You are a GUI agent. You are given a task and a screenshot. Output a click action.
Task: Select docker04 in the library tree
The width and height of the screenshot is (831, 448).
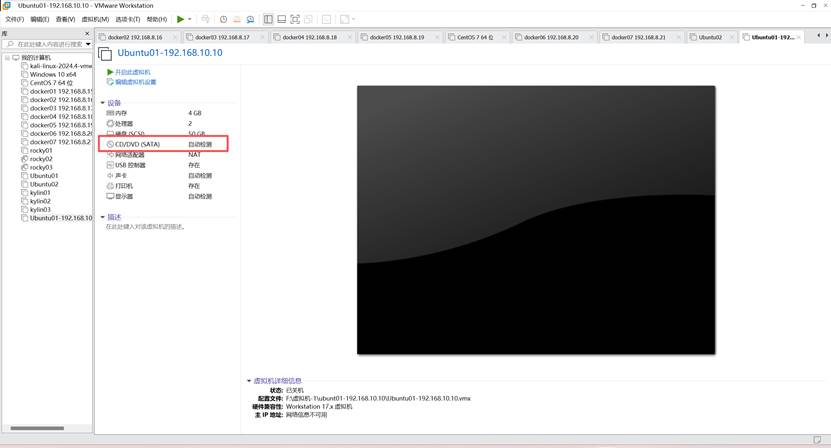coord(57,117)
